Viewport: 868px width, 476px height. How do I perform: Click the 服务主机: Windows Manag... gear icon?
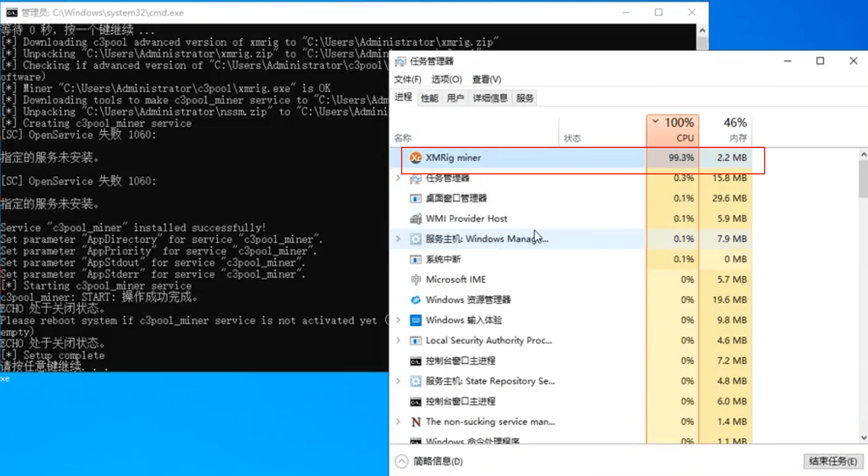415,239
